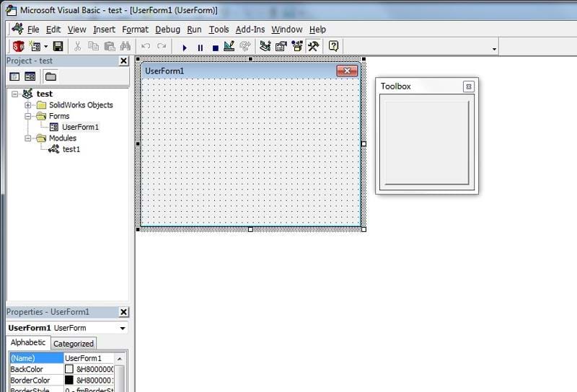
Task: Open the Properties Window toolbar icon
Action: coord(281,47)
